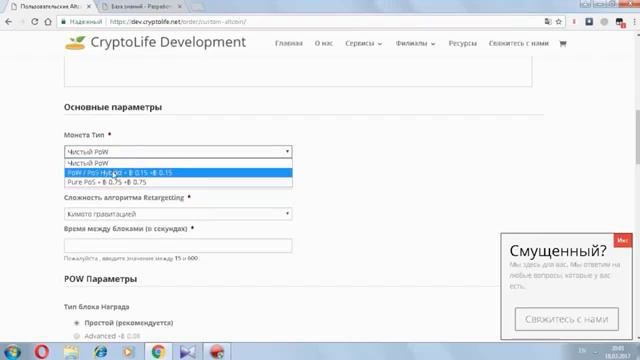Screen dimensions: 640x360
Task: Dismiss the Смущенный popup with red button
Action: (x=622, y=240)
